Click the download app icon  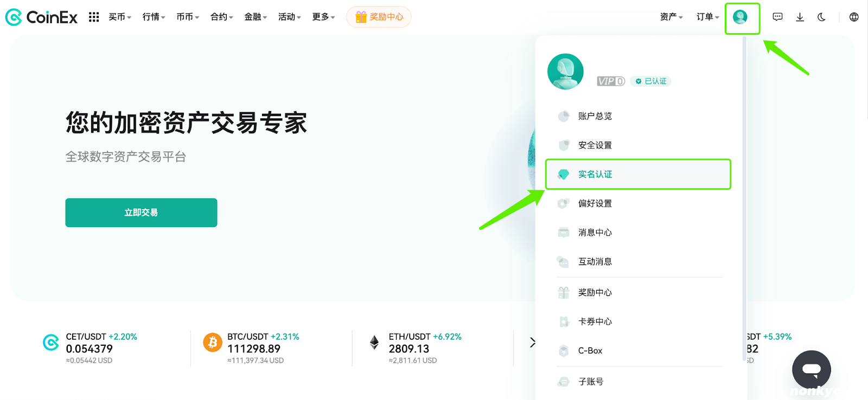800,17
